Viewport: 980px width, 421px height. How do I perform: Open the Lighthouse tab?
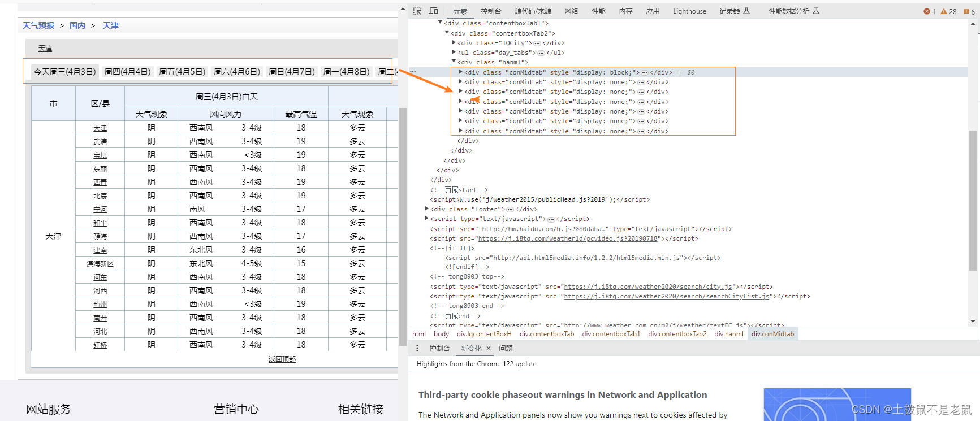point(689,11)
